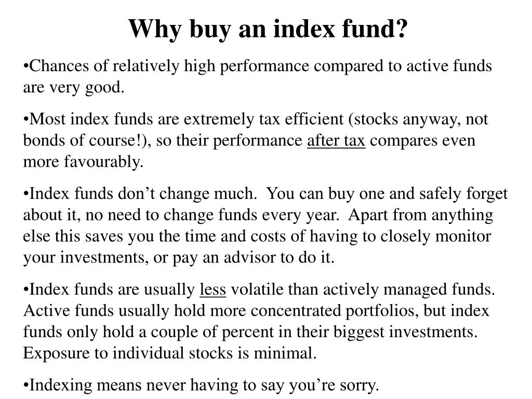Click the word "fund?" in the heading
Viewport: 532px width, 399px height.
point(375,29)
